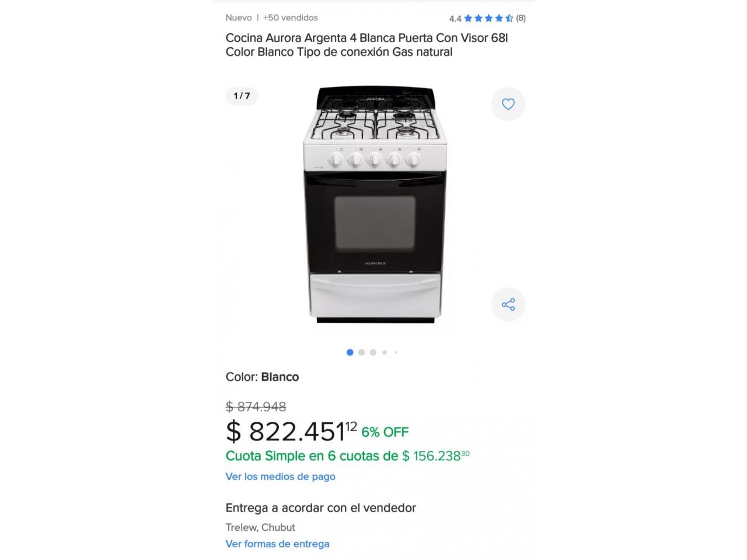This screenshot has height=560, width=747.
Task: Add product to favorites with heart icon
Action: 508,104
